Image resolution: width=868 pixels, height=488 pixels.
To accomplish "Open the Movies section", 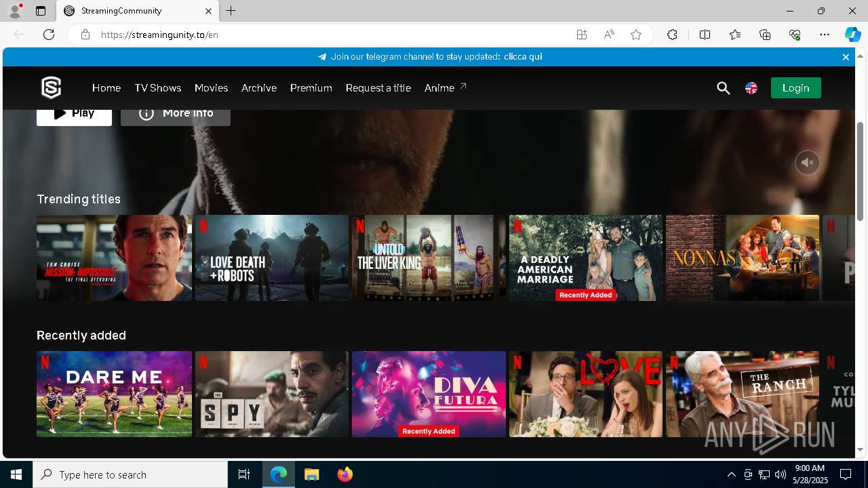I will tap(211, 88).
